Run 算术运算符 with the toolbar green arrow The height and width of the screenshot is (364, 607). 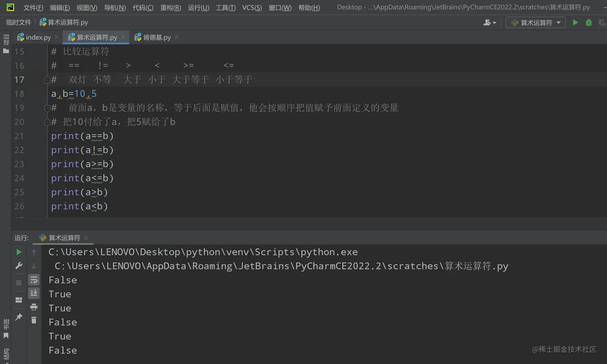pos(575,22)
